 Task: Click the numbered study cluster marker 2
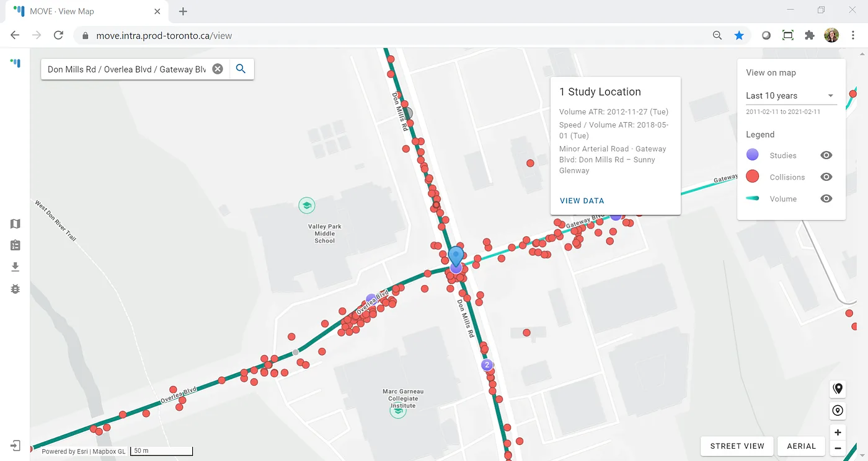click(x=487, y=365)
